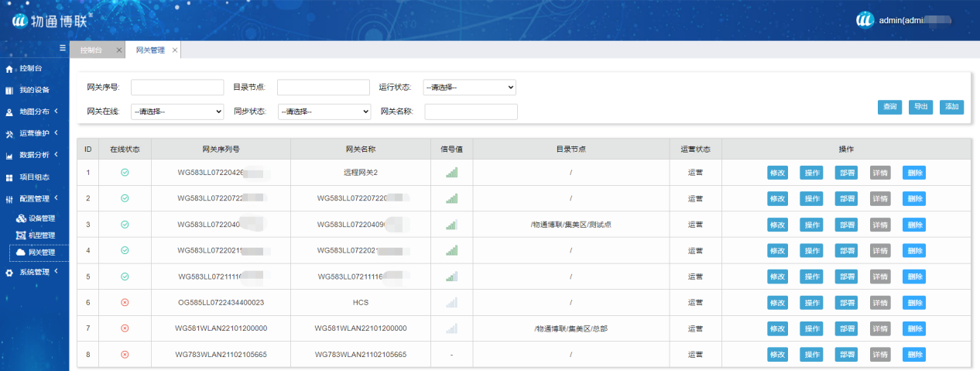This screenshot has height=371, width=980.
Task: Open 机型管理 in the sidebar
Action: pos(41,235)
